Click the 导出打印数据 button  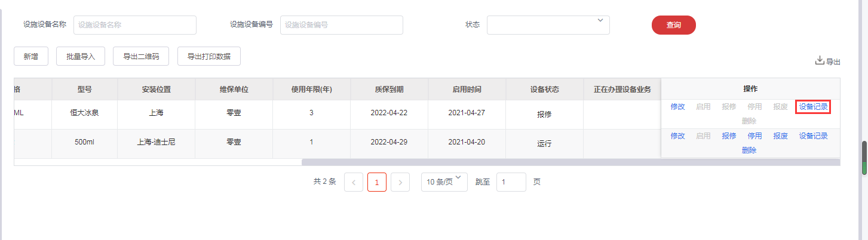(209, 56)
